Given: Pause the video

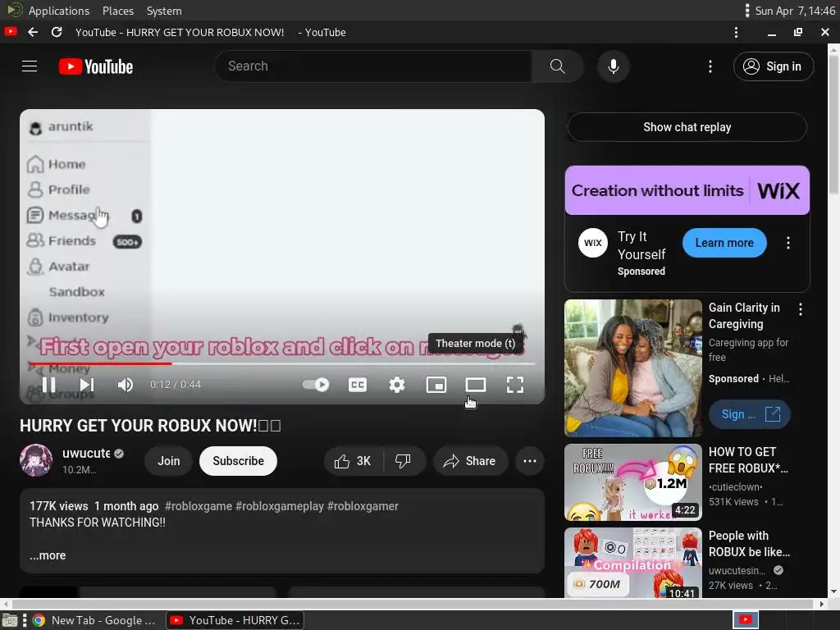Looking at the screenshot, I should tap(48, 385).
